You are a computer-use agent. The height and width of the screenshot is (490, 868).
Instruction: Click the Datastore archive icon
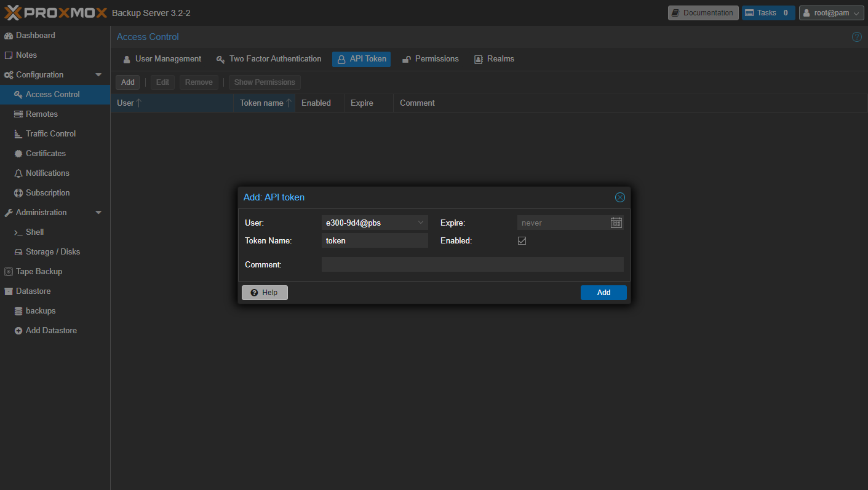pos(9,291)
